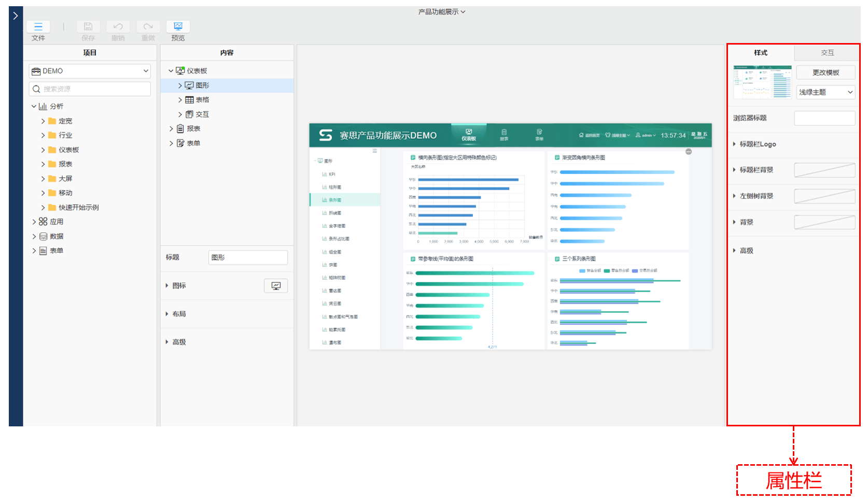Open the 文件 menu icon in toolbar

point(38,27)
